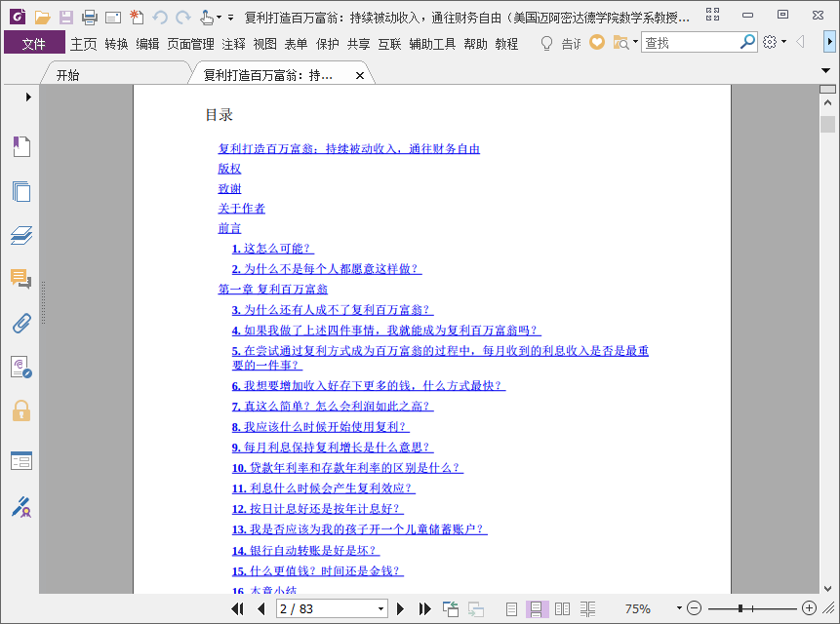840x624 pixels.
Task: Click the vertical scrollbar thumb
Action: (827, 124)
